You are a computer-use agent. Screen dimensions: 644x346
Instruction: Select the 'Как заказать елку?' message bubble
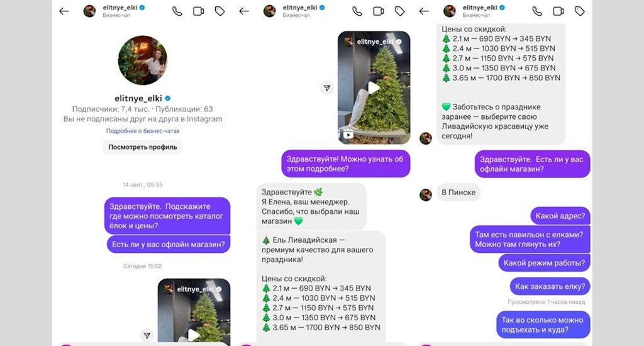(550, 286)
